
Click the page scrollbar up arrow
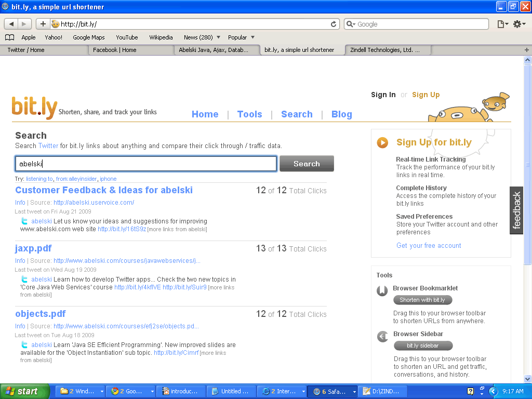point(527,60)
